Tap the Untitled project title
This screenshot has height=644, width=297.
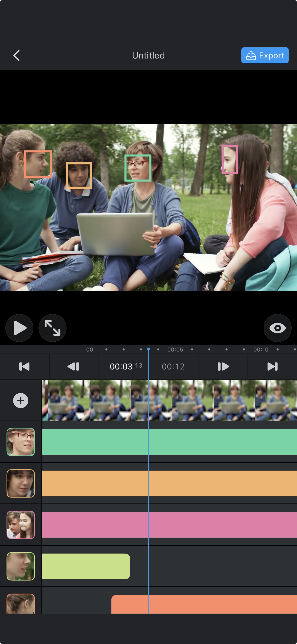click(x=148, y=55)
